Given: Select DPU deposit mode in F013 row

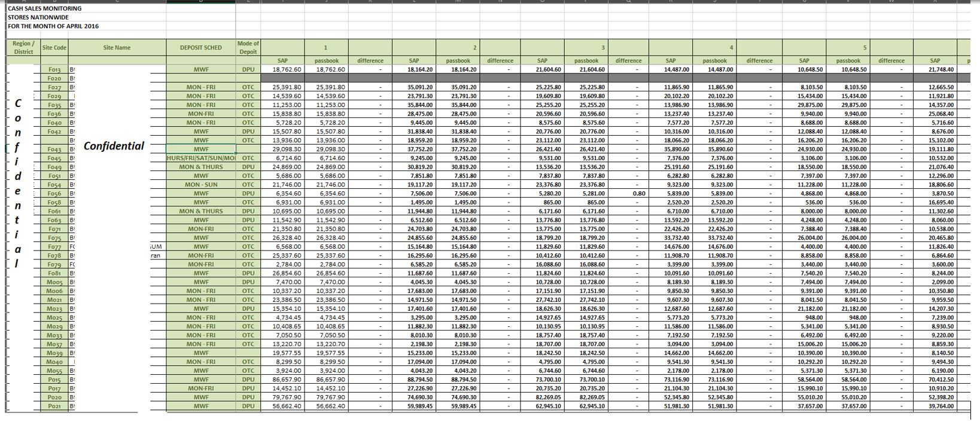Looking at the screenshot, I should coord(248,70).
